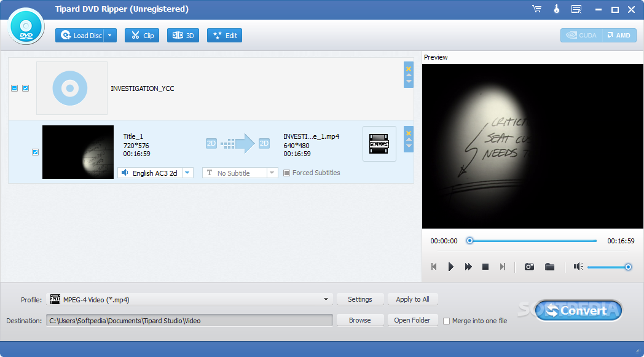Adjust the volume slider handle
This screenshot has width=644, height=357.
point(628,267)
